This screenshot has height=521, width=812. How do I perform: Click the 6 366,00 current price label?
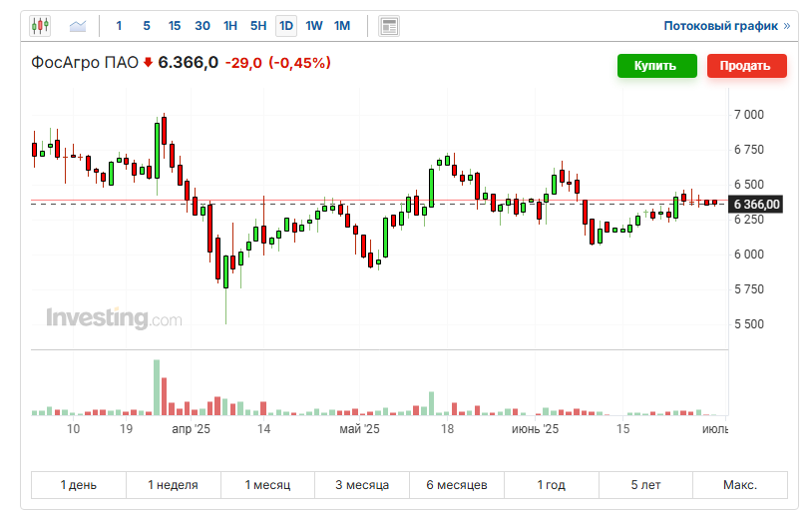(x=756, y=204)
